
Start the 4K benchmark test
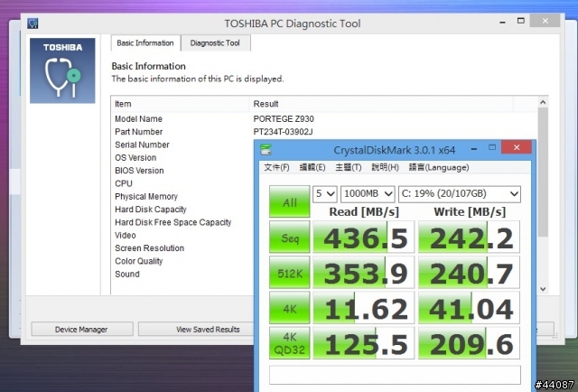pyautogui.click(x=290, y=308)
